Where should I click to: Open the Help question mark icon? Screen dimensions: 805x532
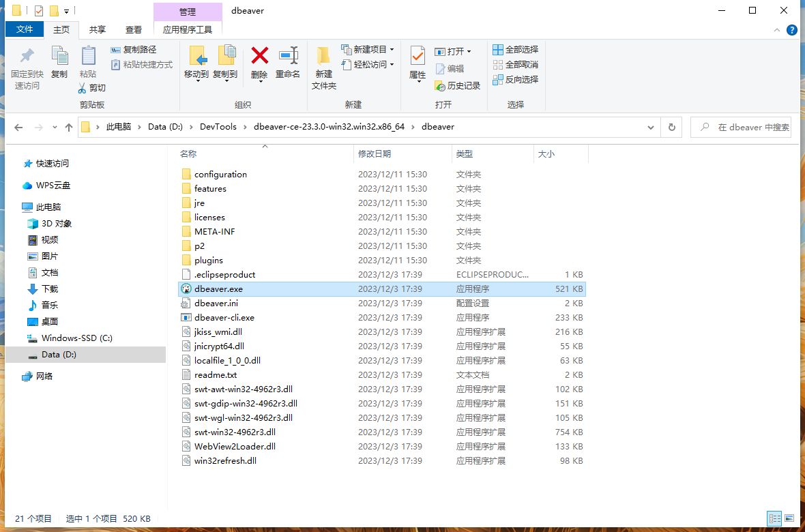click(793, 30)
